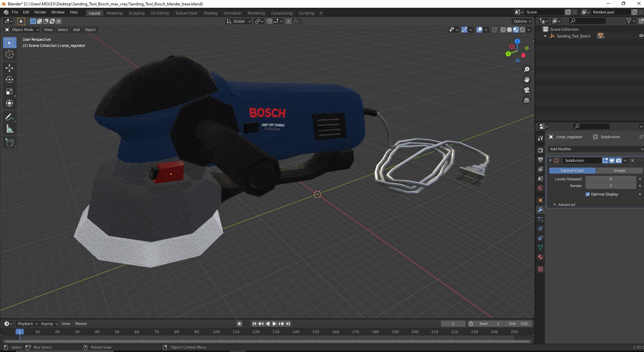Open the Add menu in viewport header

click(77, 30)
